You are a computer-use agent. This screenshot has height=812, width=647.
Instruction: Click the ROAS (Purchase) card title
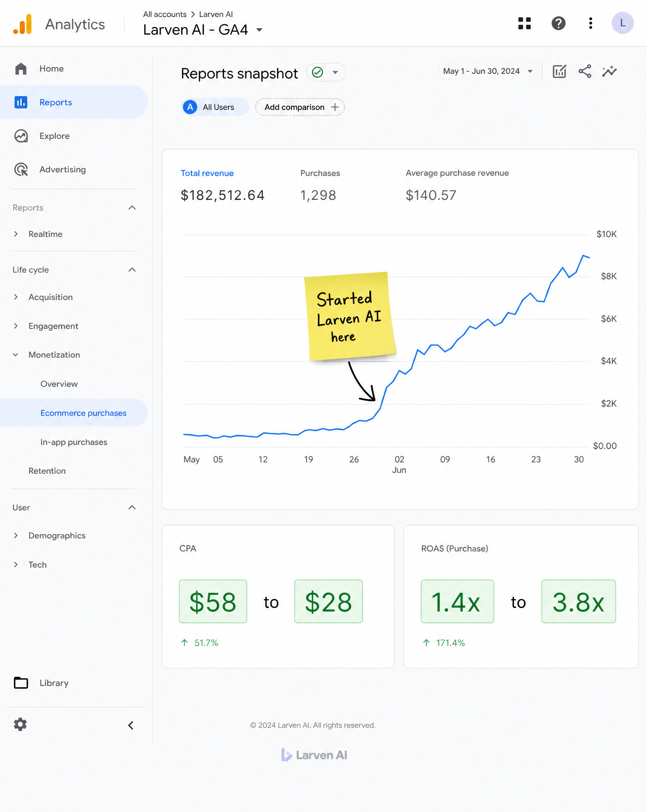click(454, 549)
